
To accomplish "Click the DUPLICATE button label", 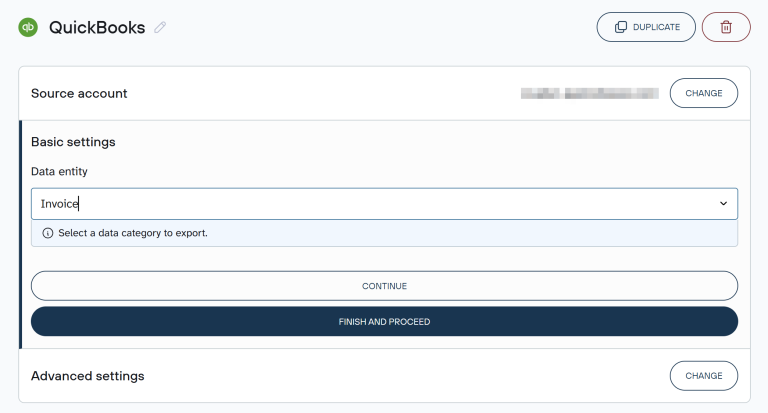I will tap(656, 27).
